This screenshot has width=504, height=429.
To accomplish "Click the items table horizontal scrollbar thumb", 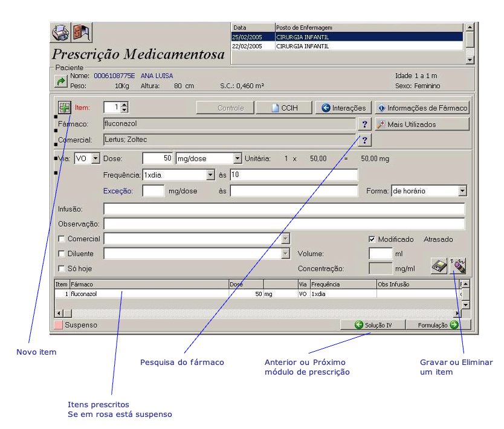I will tap(68, 313).
